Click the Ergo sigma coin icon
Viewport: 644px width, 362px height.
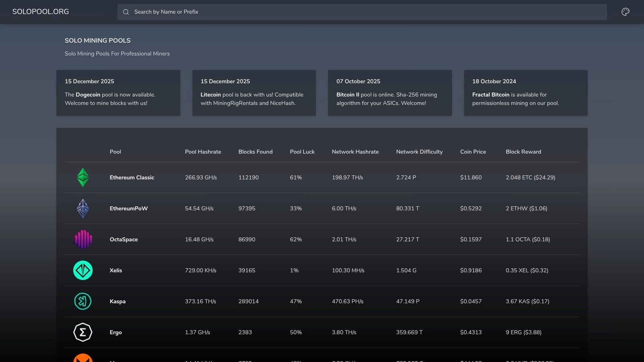pyautogui.click(x=83, y=332)
